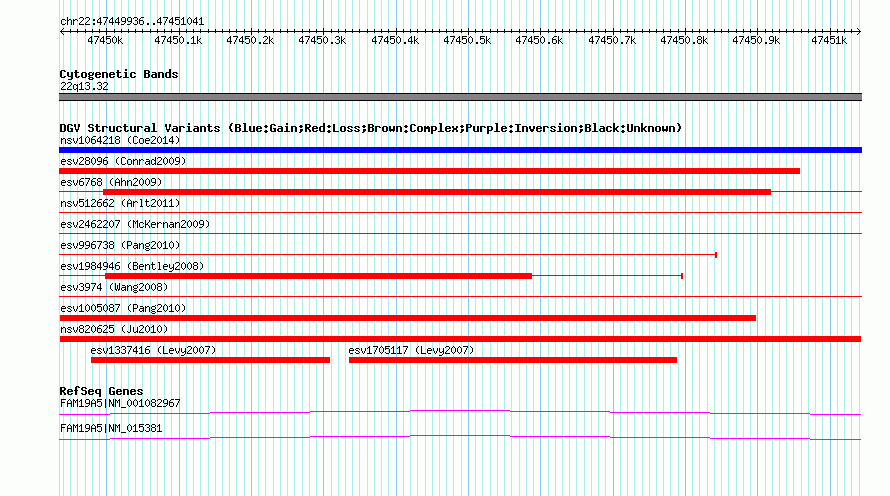Click the Cytogenetic Bands track title
The width and height of the screenshot is (890, 496).
pos(119,74)
